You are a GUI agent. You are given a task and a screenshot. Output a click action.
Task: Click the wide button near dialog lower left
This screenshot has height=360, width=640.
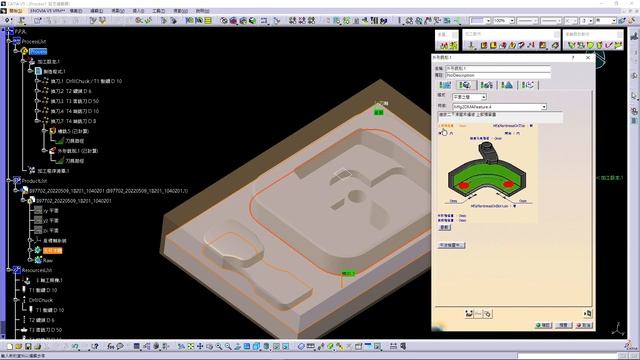(451, 245)
